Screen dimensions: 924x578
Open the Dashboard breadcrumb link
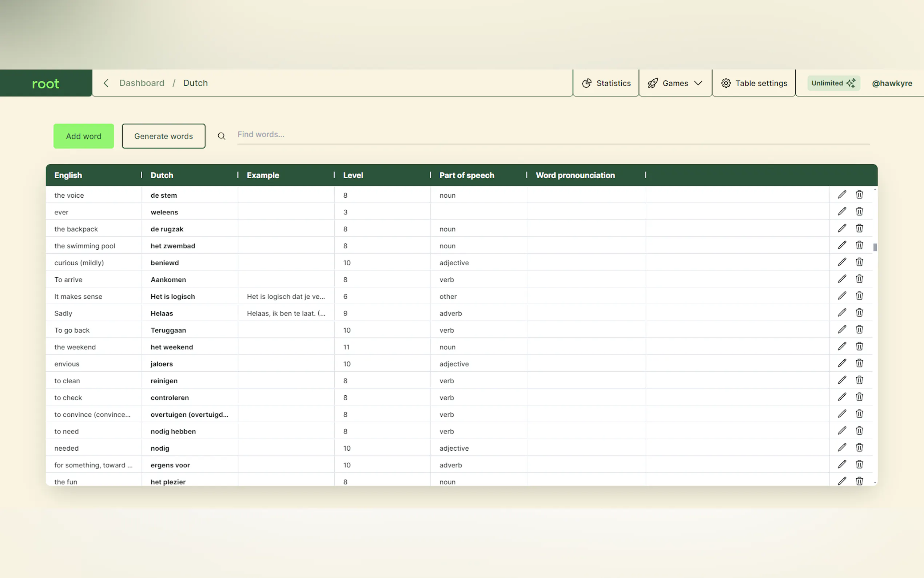142,83
